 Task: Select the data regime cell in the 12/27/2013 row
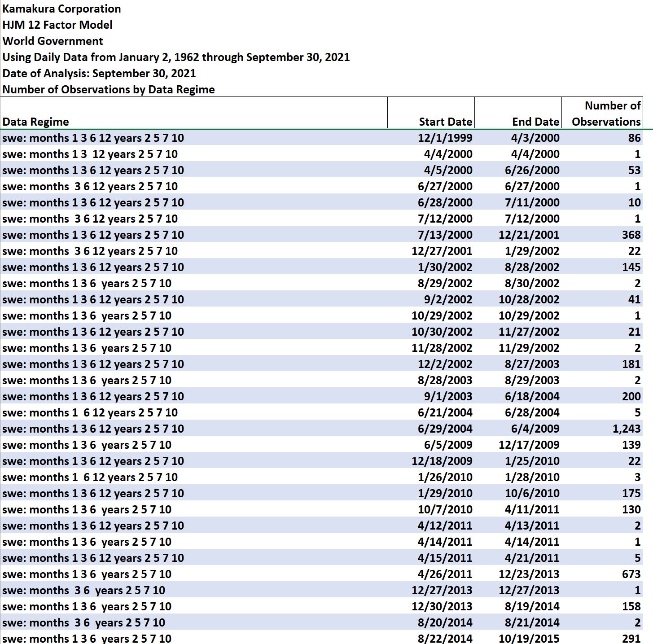click(194, 590)
